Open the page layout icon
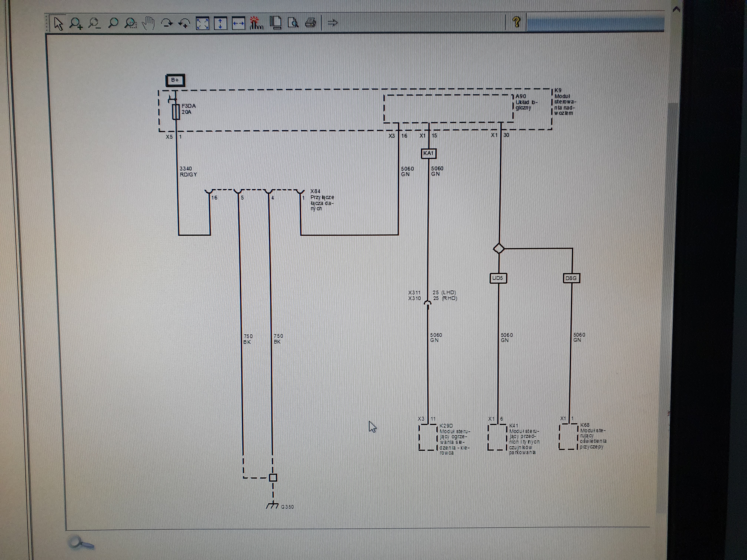 pos(275,23)
